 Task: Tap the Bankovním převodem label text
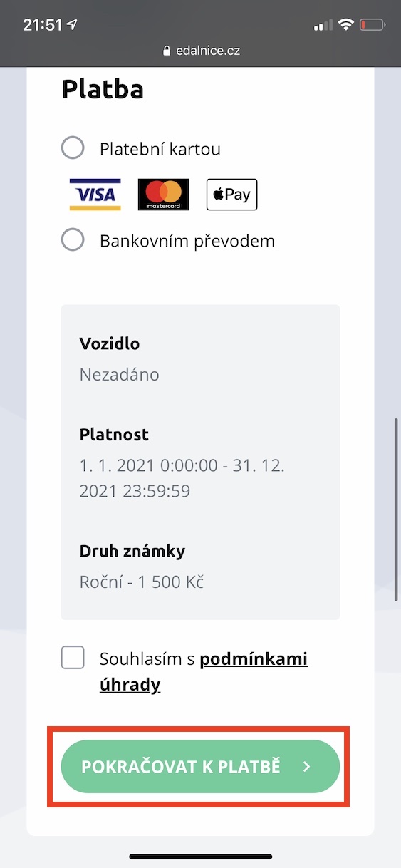pyautogui.click(x=187, y=240)
